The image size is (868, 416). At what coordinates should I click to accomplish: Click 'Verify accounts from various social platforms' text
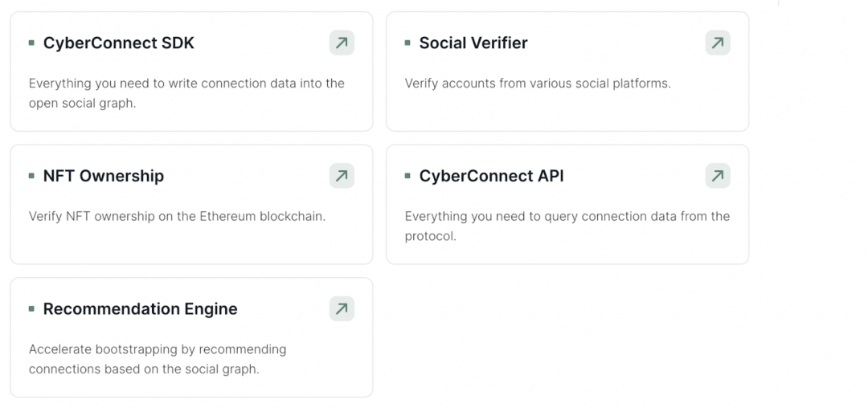pyautogui.click(x=537, y=84)
